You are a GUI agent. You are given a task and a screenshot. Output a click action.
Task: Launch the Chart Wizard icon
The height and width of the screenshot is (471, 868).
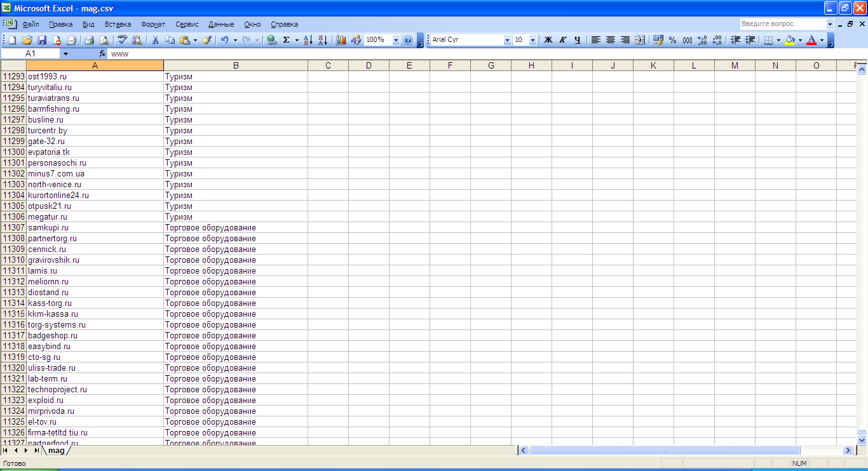[x=341, y=40]
